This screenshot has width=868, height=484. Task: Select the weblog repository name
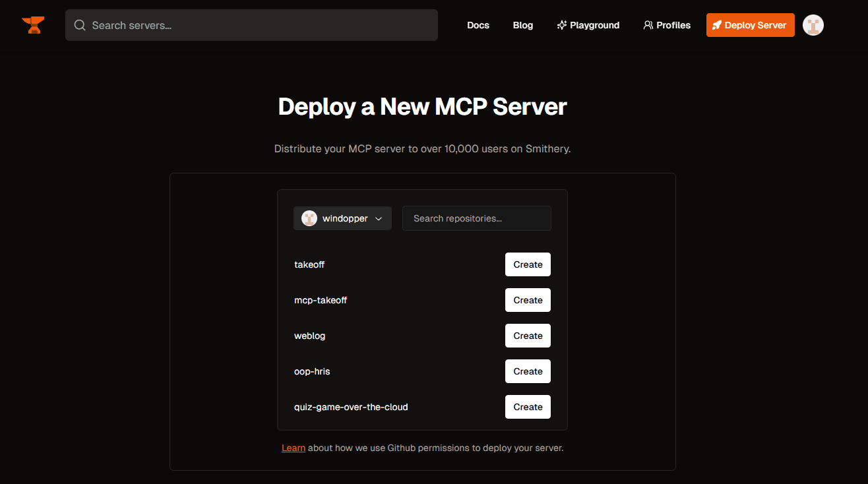310,336
